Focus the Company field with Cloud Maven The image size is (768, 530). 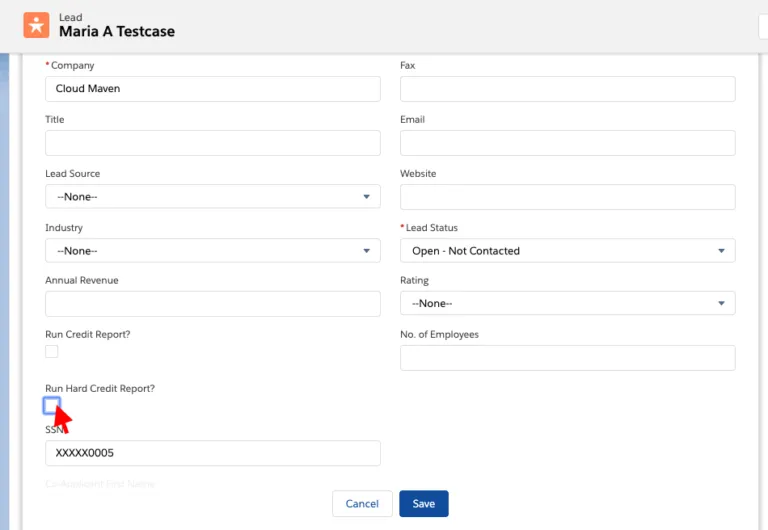coord(212,89)
